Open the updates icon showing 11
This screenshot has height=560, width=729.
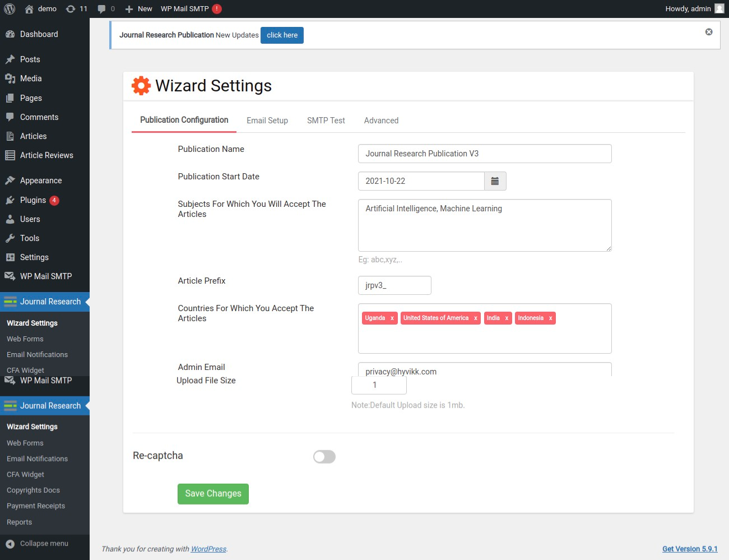tap(76, 8)
